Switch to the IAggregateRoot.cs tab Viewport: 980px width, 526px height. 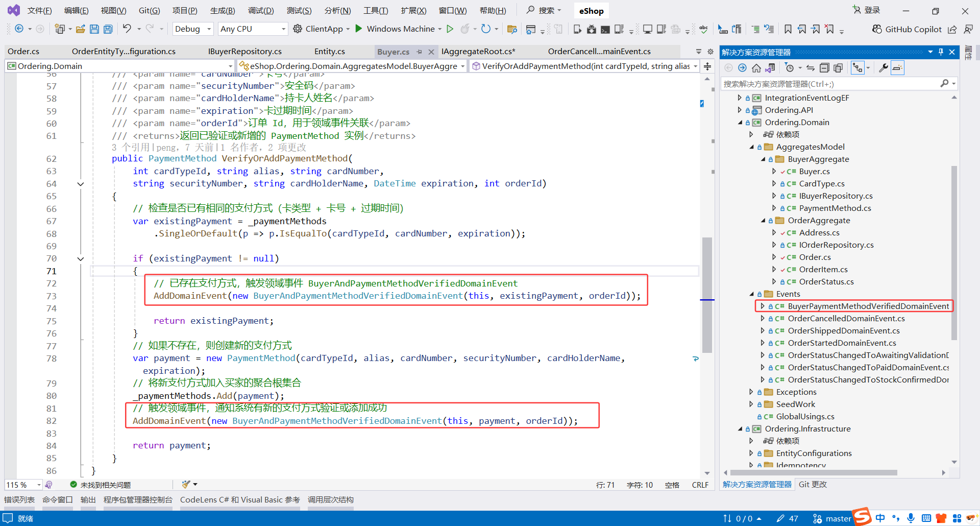click(478, 52)
